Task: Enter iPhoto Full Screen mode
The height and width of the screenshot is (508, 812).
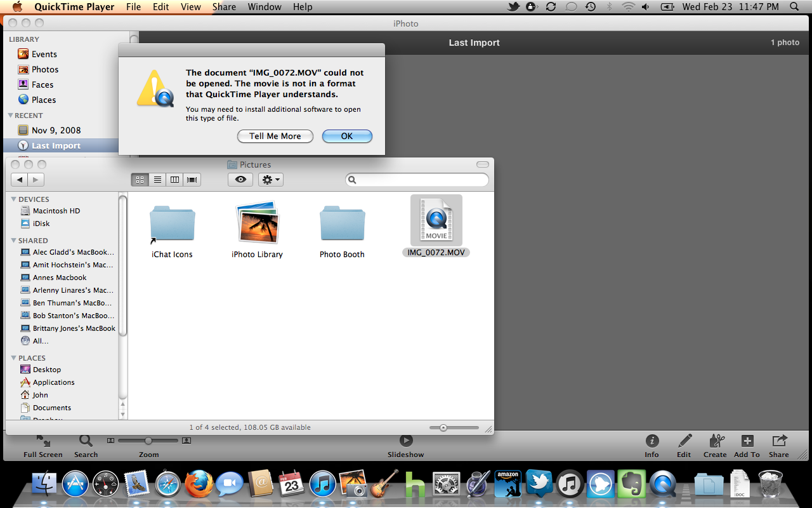Action: coord(43,446)
